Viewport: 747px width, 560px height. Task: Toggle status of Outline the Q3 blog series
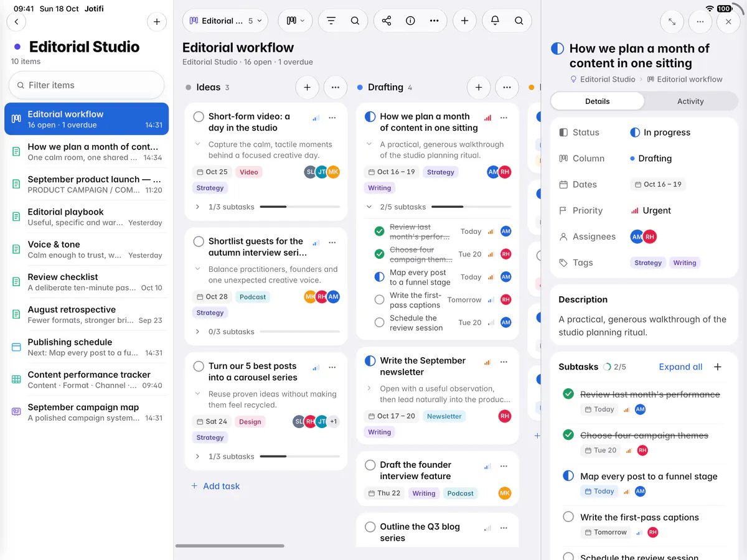pos(370,527)
